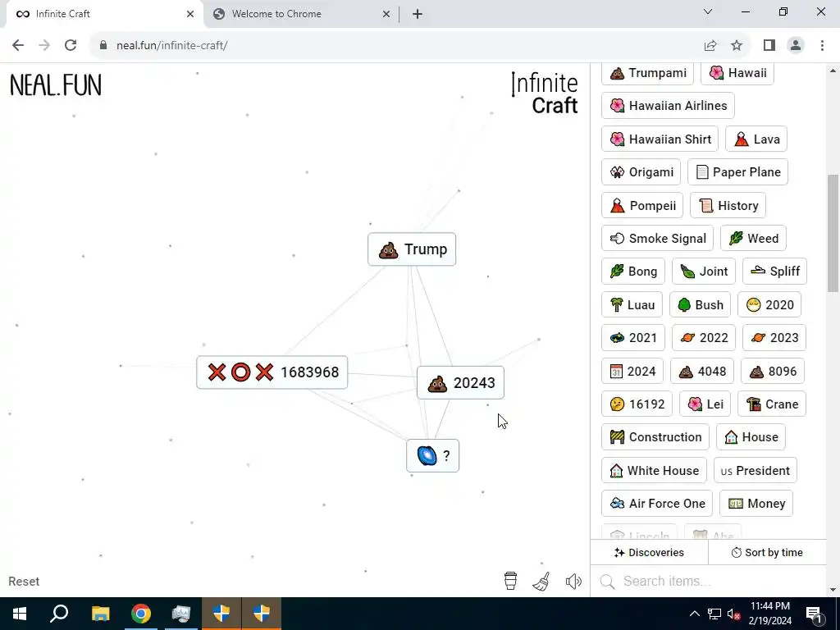Focus the Search items field

[708, 582]
